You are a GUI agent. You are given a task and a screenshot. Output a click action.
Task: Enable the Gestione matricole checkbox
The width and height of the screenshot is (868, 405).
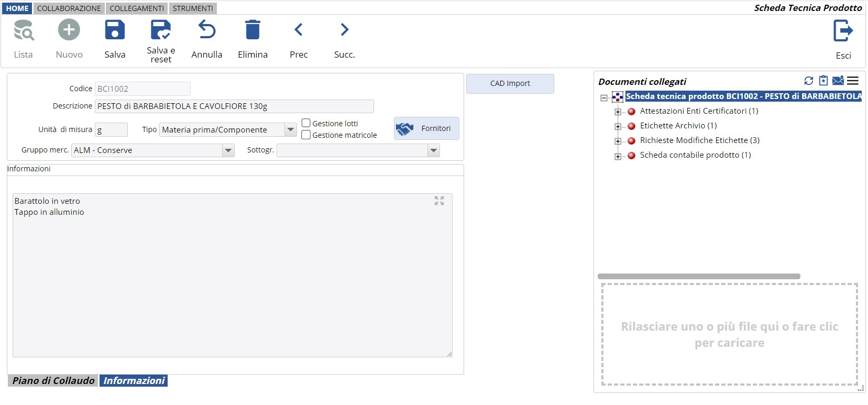306,135
